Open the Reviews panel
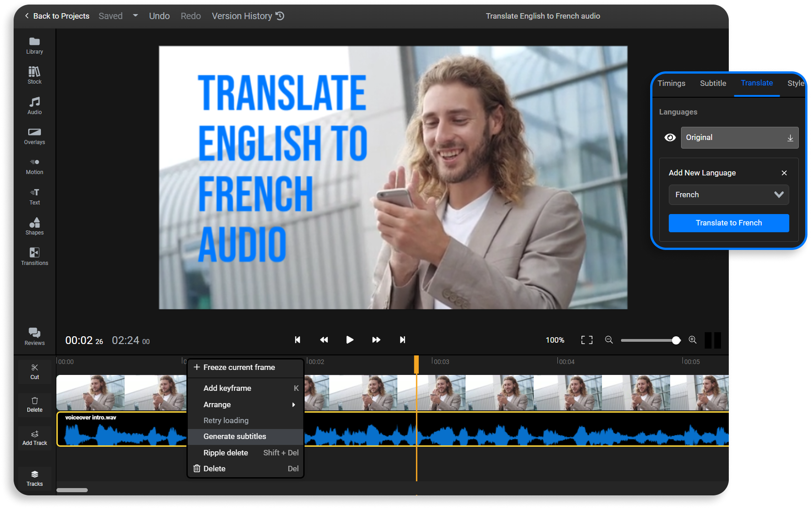 (x=35, y=336)
